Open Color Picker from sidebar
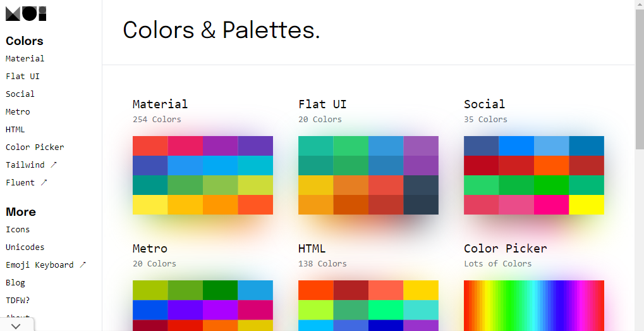The width and height of the screenshot is (644, 331). [35, 147]
